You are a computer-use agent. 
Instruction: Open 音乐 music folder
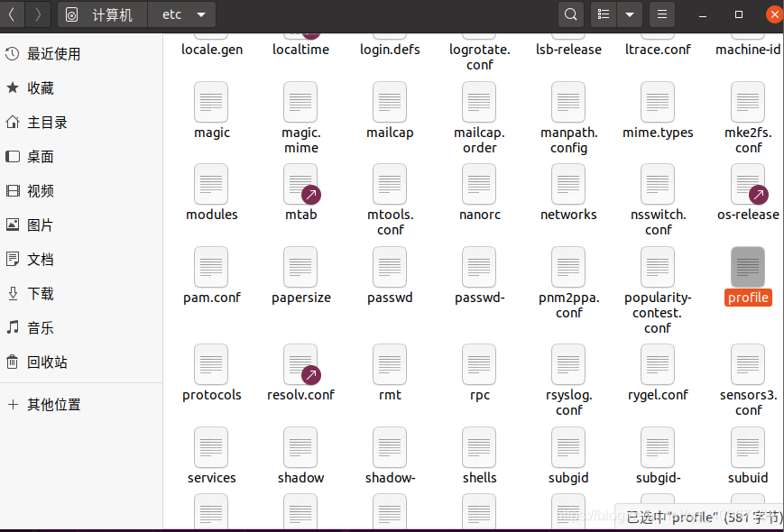(x=81, y=327)
